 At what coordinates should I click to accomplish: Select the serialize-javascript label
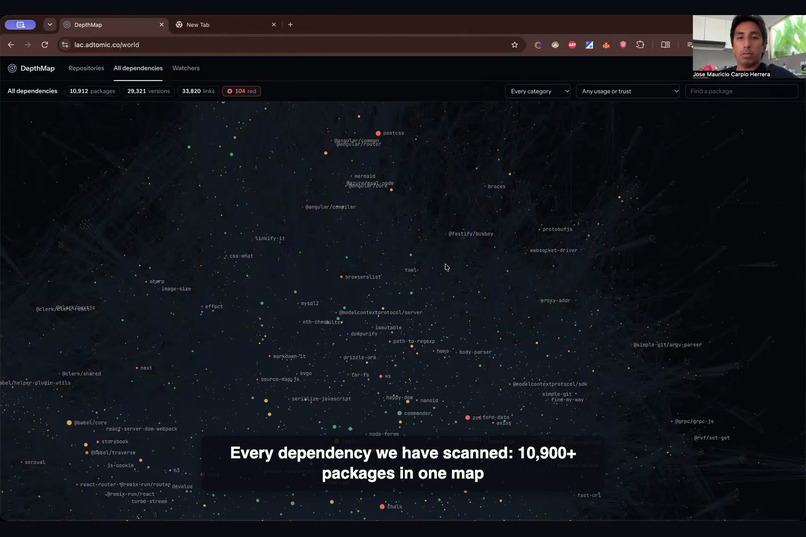tap(321, 399)
